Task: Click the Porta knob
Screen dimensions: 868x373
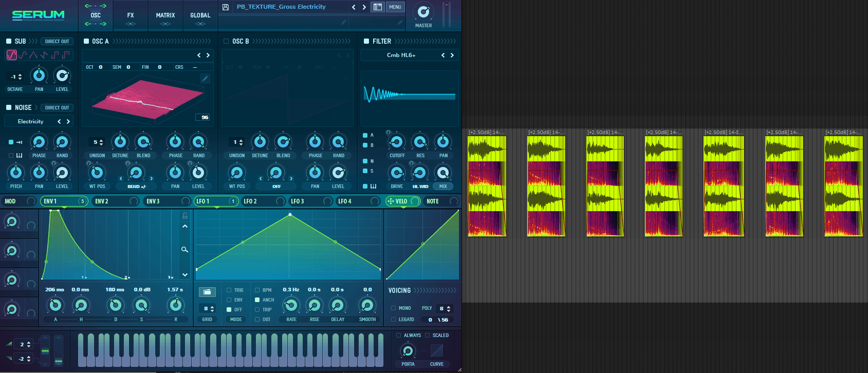Action: 408,351
